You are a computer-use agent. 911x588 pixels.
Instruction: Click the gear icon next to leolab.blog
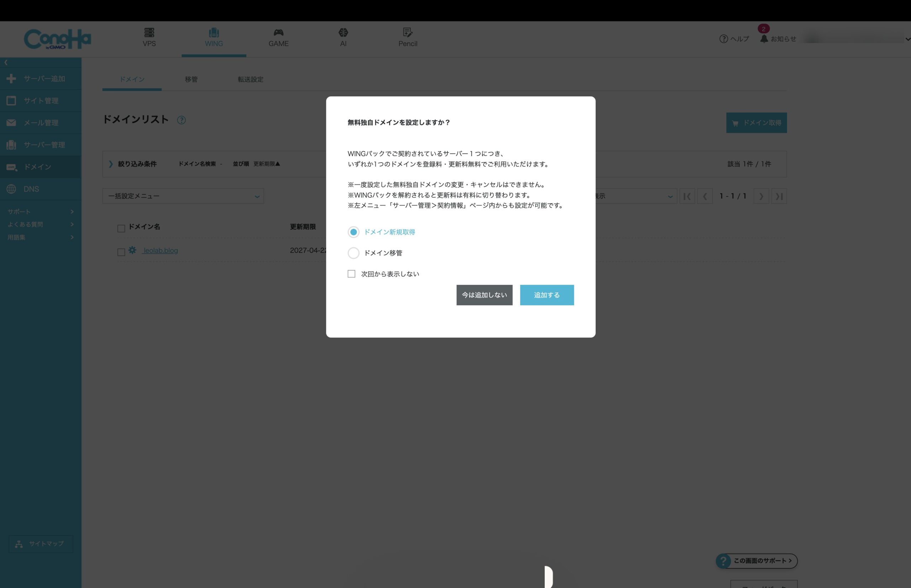[132, 250]
